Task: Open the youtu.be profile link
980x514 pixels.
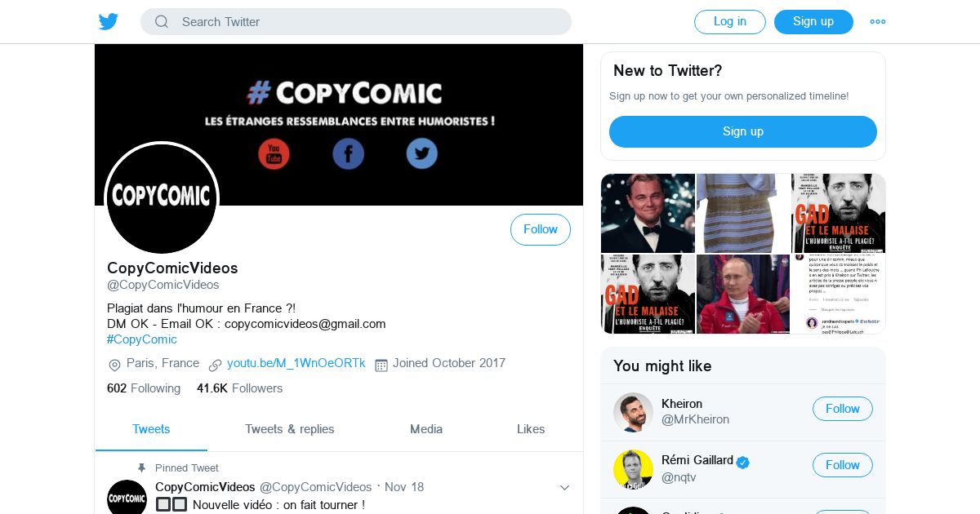Action: coord(296,364)
